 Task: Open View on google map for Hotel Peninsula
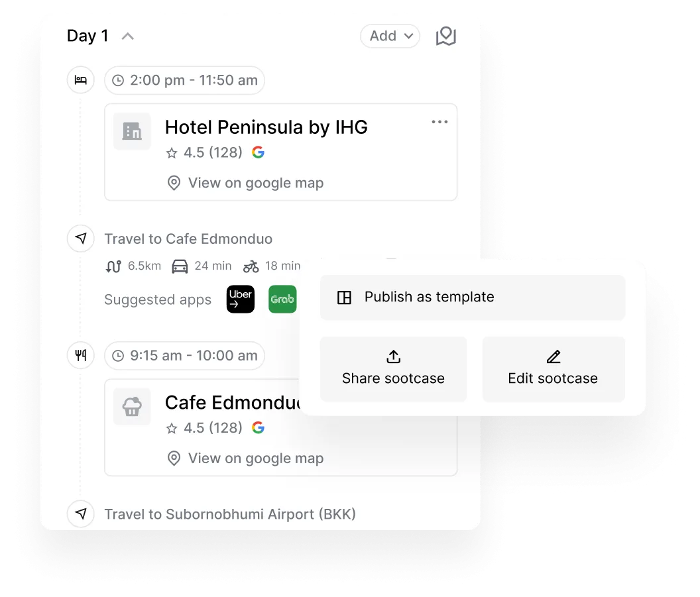click(247, 183)
